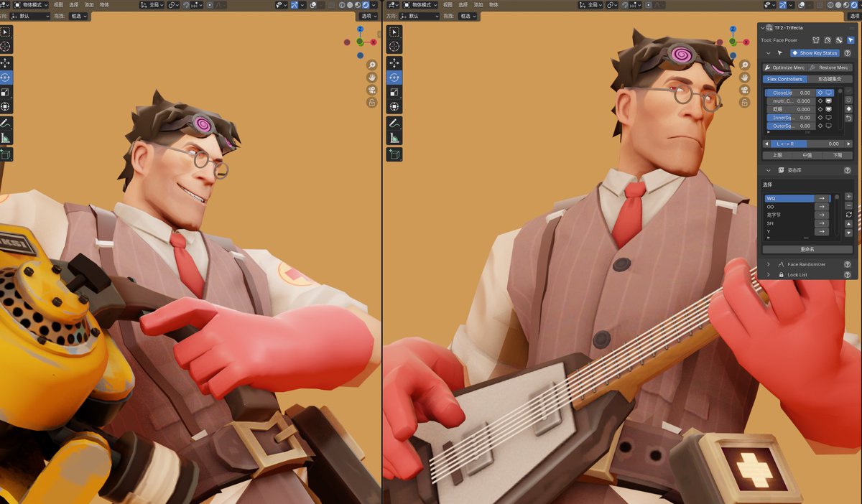Pick the Scale tool in left viewport
Image resolution: width=862 pixels, height=504 pixels.
click(5, 92)
